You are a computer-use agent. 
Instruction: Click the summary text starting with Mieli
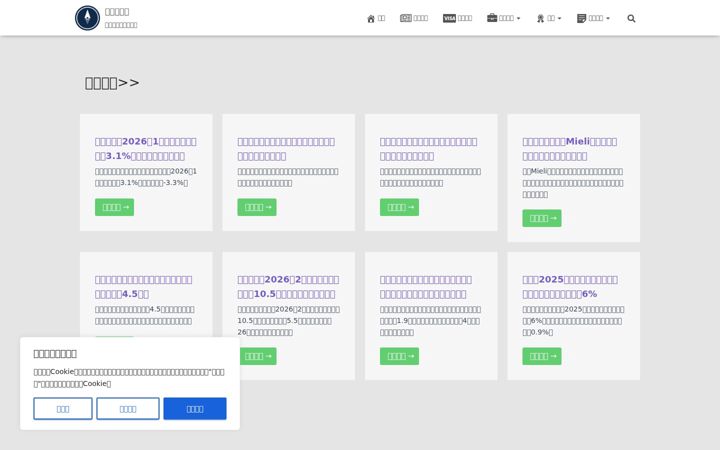point(573,183)
